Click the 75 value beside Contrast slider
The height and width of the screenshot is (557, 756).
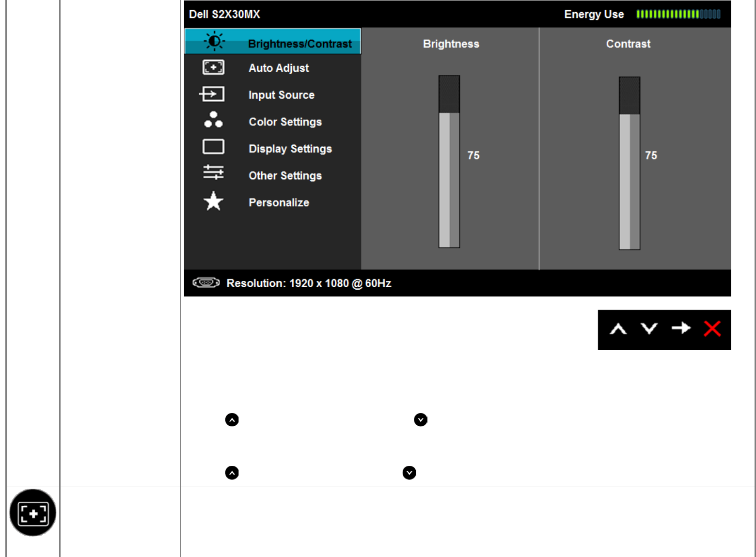(x=651, y=155)
